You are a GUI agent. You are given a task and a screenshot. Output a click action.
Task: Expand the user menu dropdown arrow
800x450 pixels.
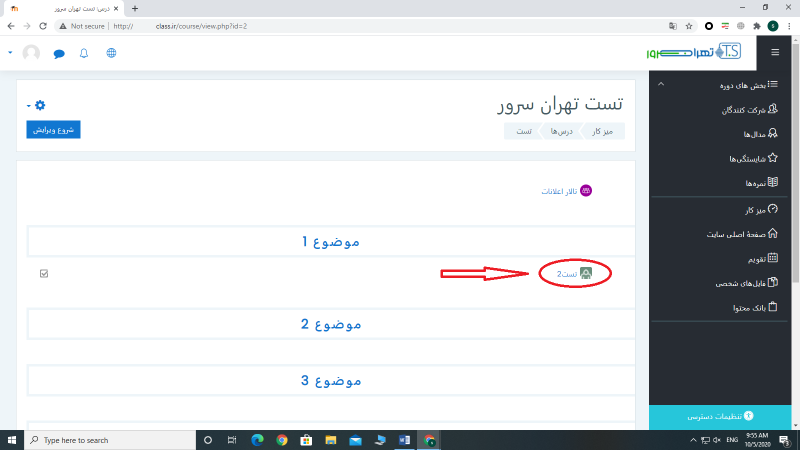point(10,53)
